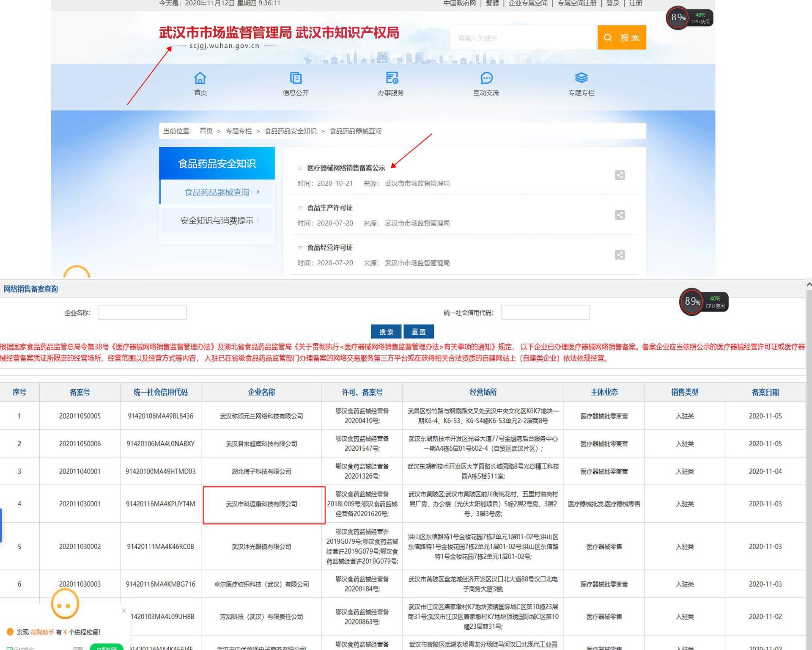Open the 办事服务 service icon
Image resolution: width=812 pixels, height=650 pixels.
click(391, 78)
